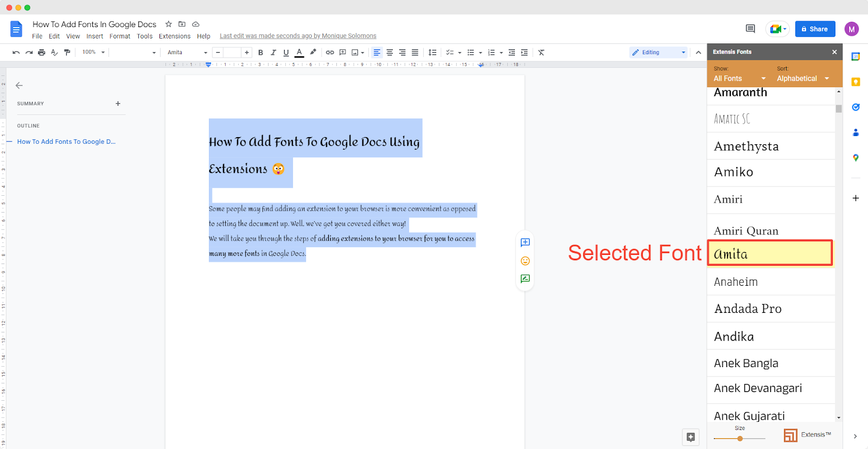Viewport: 868px width, 449px height.
Task: Insert a link from the toolbar
Action: [x=330, y=53]
